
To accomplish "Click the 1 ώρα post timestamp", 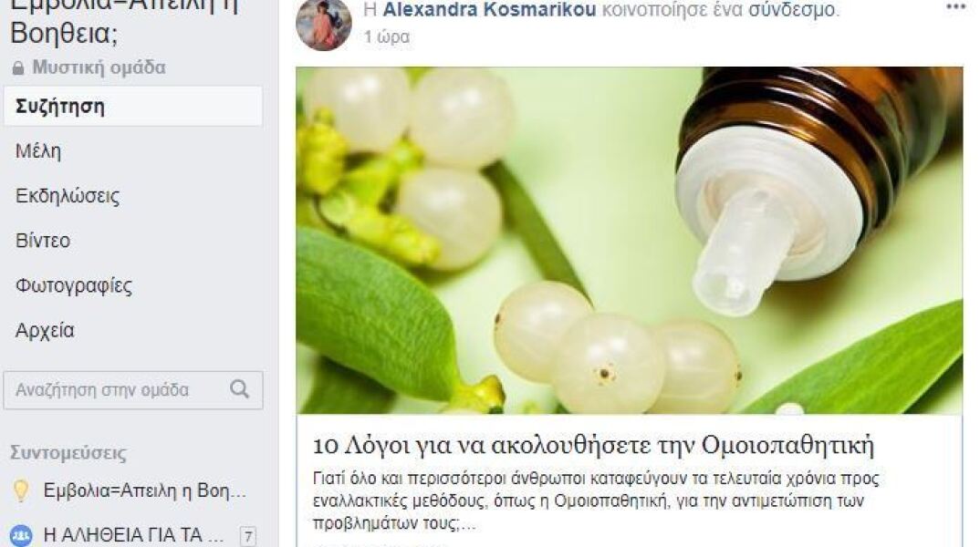I will pyautogui.click(x=387, y=37).
